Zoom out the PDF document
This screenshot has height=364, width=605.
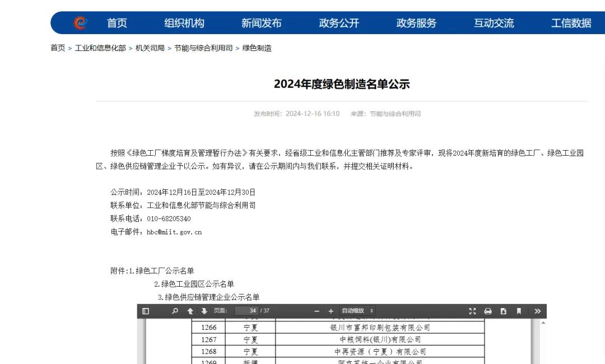[x=317, y=311]
